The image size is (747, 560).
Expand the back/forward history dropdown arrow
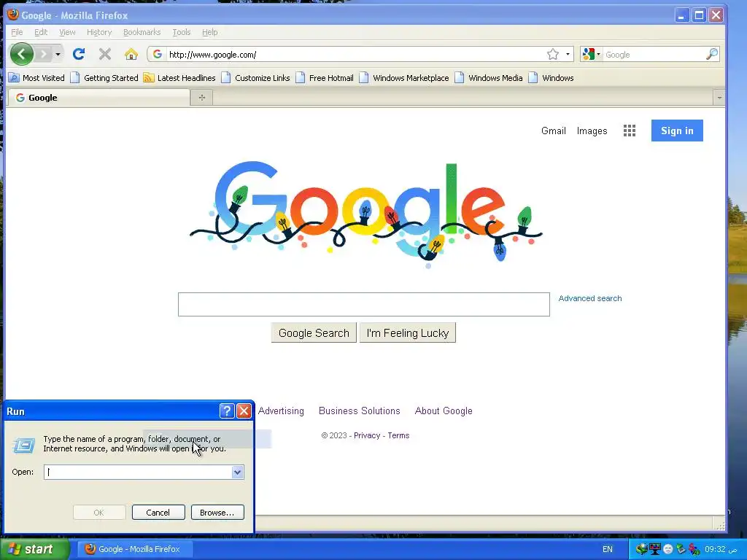point(58,54)
